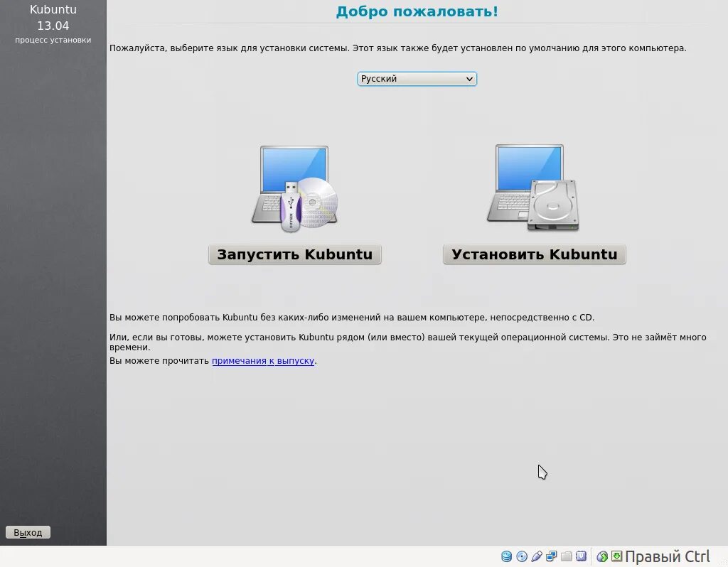728x567 pixels.
Task: Click the Установить Kubuntu button
Action: (535, 255)
